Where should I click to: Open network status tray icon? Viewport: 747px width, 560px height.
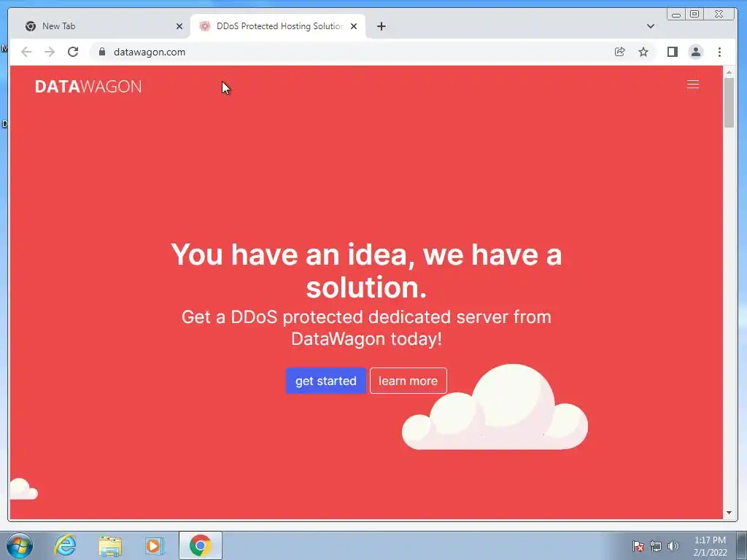coord(656,546)
